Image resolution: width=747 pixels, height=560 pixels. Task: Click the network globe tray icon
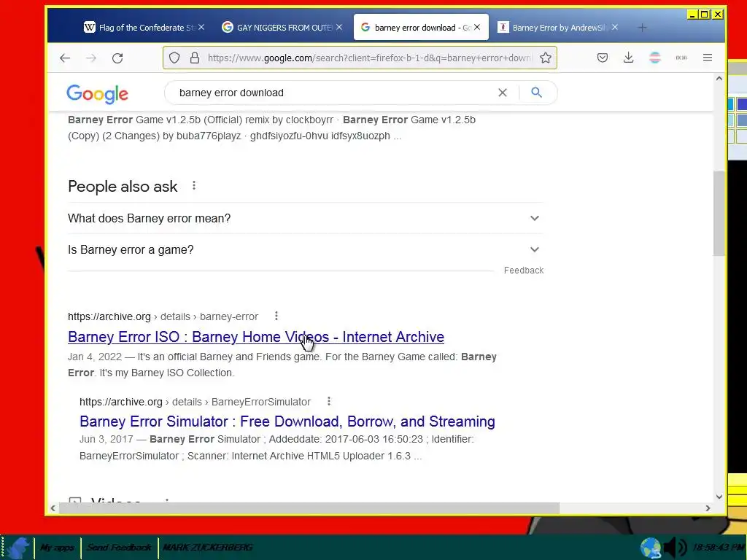[x=651, y=548]
